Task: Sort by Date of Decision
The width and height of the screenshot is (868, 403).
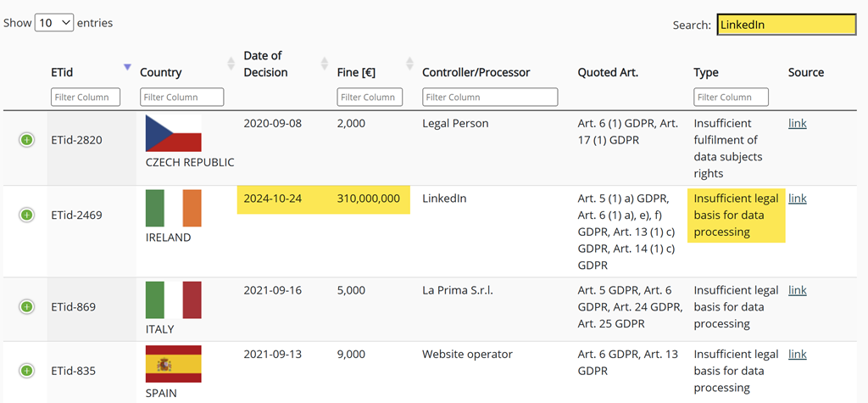Action: [x=324, y=64]
